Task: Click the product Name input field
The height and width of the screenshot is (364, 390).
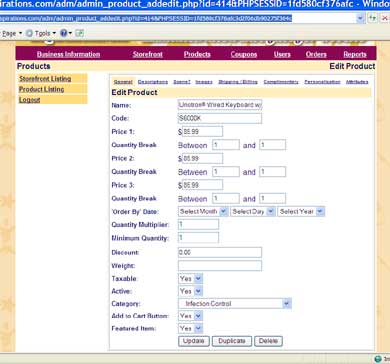Action: 220,105
